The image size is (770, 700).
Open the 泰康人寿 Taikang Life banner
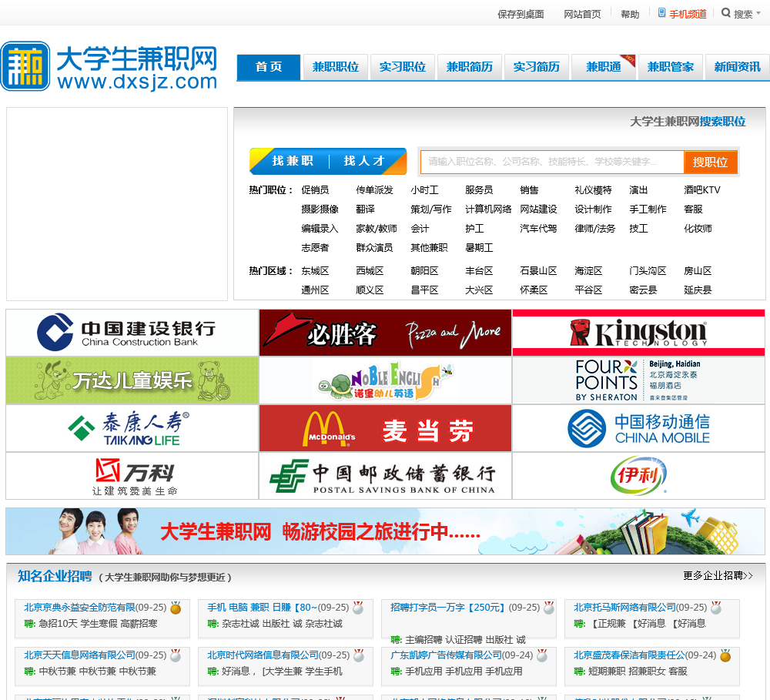click(x=132, y=428)
